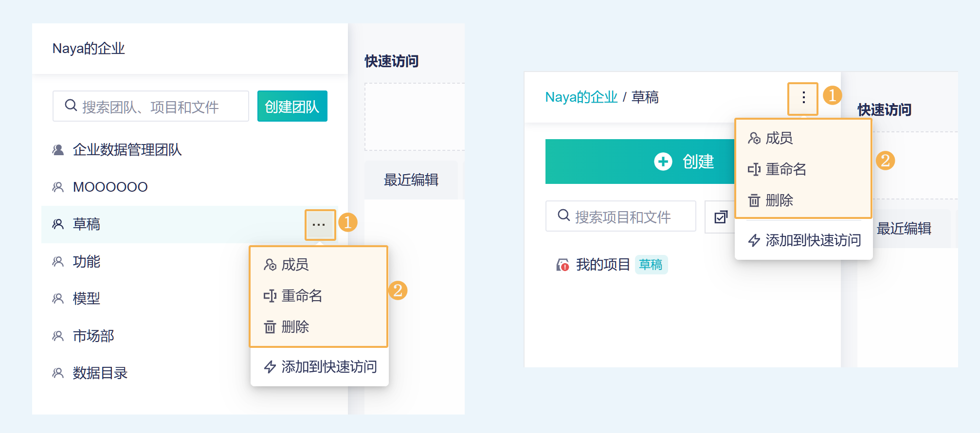The height and width of the screenshot is (433, 980).
Task: Open vertical ellipsis menu beside 草稿 breadcrumb
Action: tap(803, 98)
